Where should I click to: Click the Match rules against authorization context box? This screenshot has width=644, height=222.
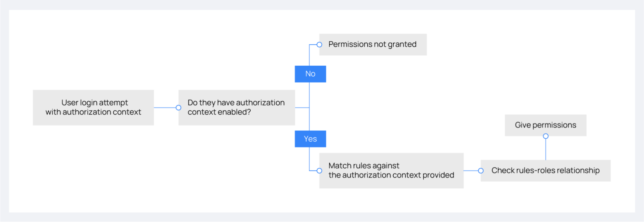pos(392,171)
